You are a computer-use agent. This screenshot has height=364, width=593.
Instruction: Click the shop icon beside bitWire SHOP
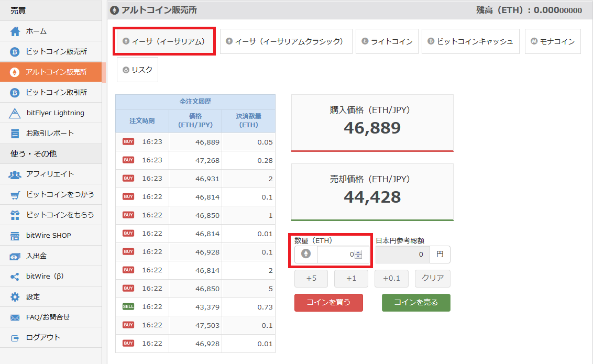[x=15, y=236]
